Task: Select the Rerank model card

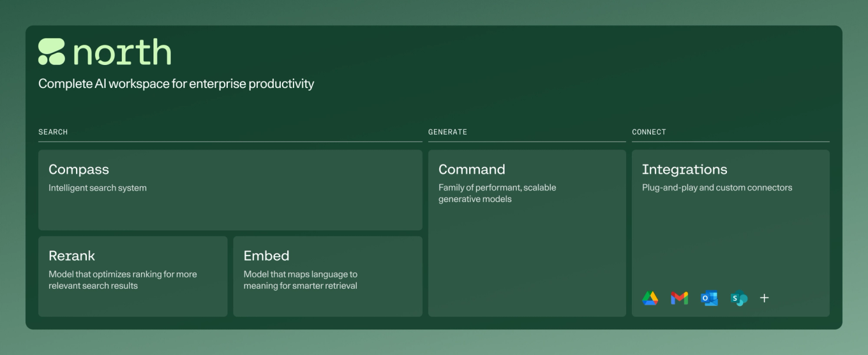Action: [x=133, y=277]
